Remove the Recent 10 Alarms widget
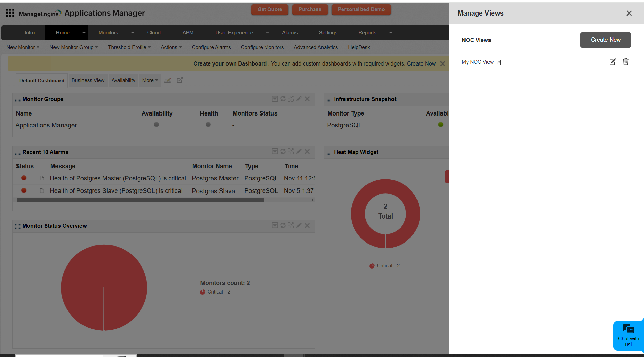The image size is (644, 357). coord(307,151)
